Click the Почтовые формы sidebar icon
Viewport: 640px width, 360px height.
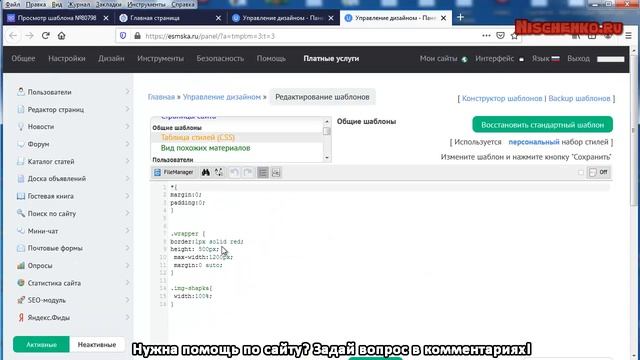click(21, 248)
